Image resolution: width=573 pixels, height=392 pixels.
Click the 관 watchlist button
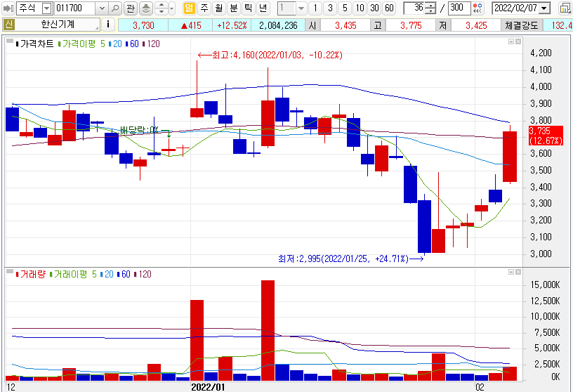pyautogui.click(x=131, y=8)
